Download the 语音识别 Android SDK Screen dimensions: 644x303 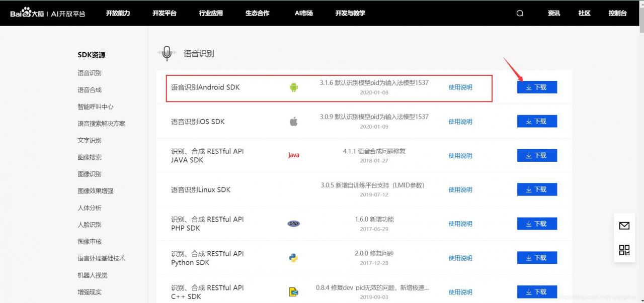tap(537, 87)
